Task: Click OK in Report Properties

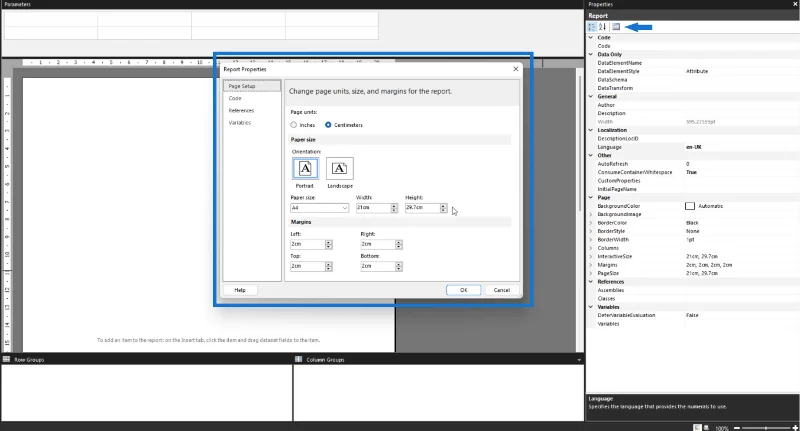Action: 463,290
